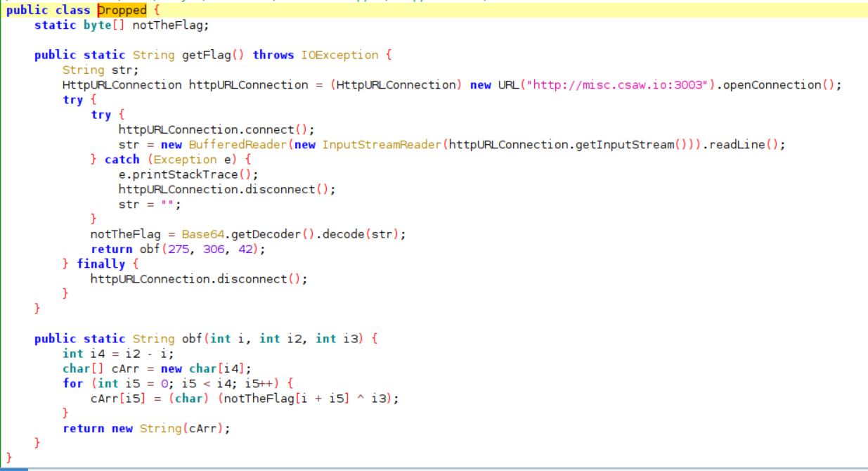
Task: Click disconnect() inside the catch block
Action: (287, 189)
